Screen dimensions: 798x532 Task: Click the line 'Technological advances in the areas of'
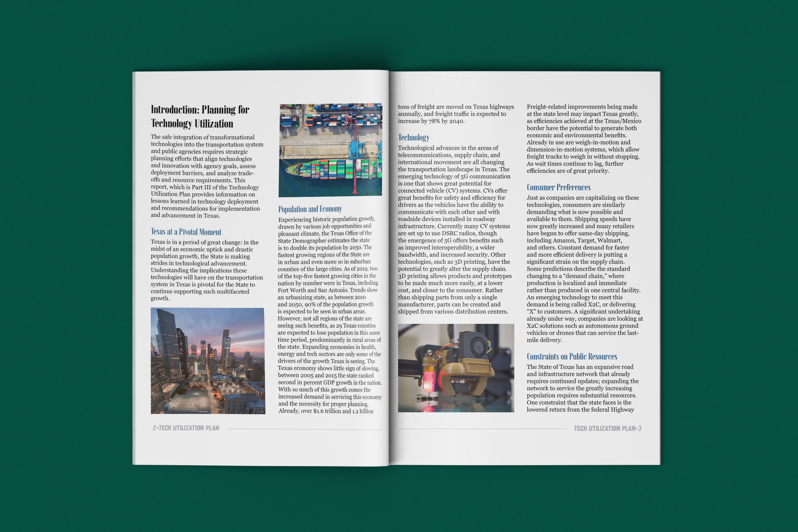(x=448, y=148)
